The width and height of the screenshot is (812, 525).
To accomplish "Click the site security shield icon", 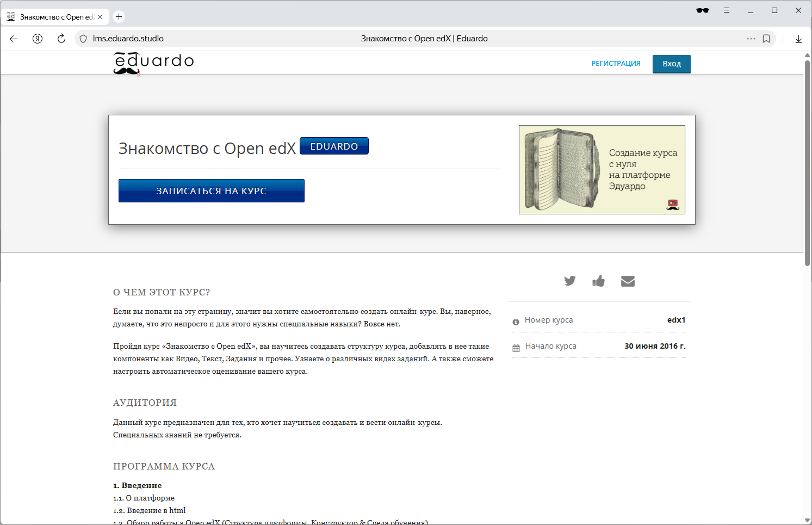I will (83, 39).
